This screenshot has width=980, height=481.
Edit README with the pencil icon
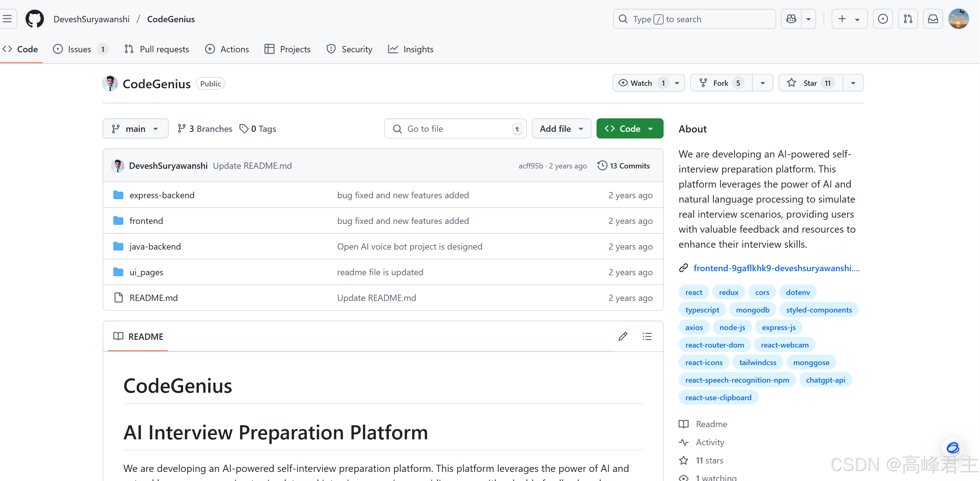pyautogui.click(x=623, y=336)
